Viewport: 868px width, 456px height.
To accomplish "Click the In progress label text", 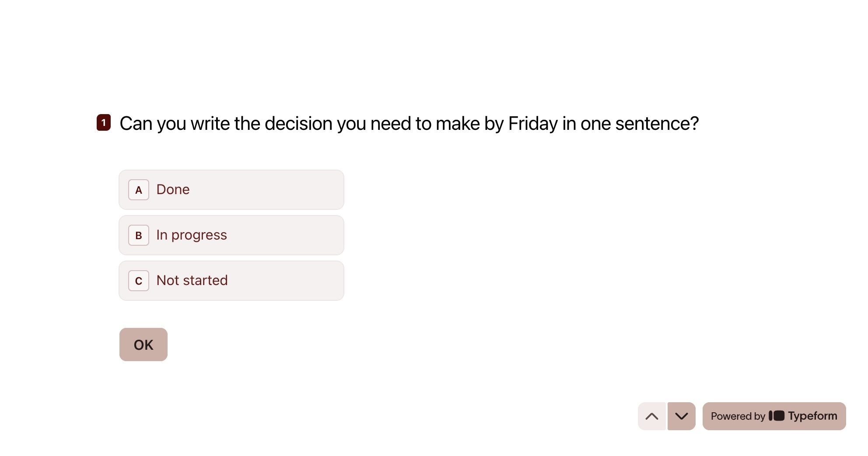I will point(192,235).
